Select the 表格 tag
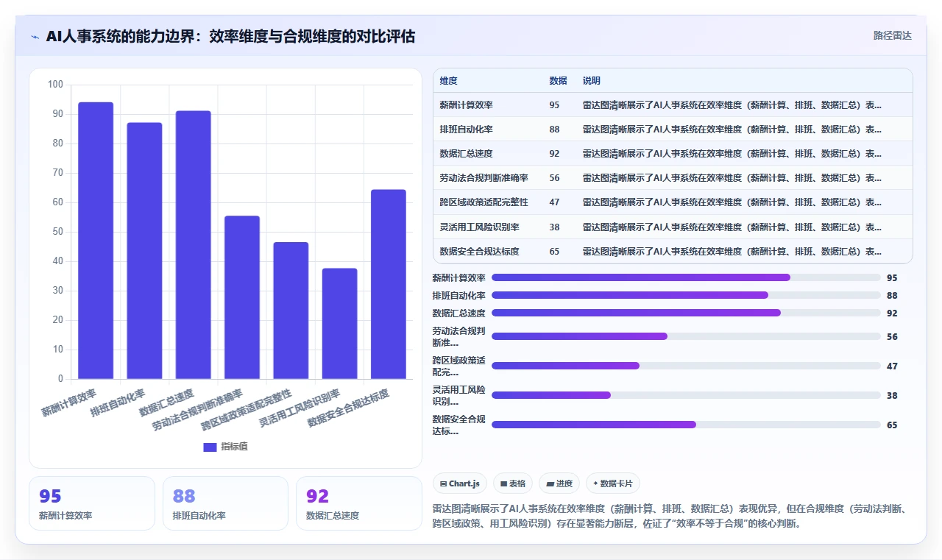 tap(512, 483)
